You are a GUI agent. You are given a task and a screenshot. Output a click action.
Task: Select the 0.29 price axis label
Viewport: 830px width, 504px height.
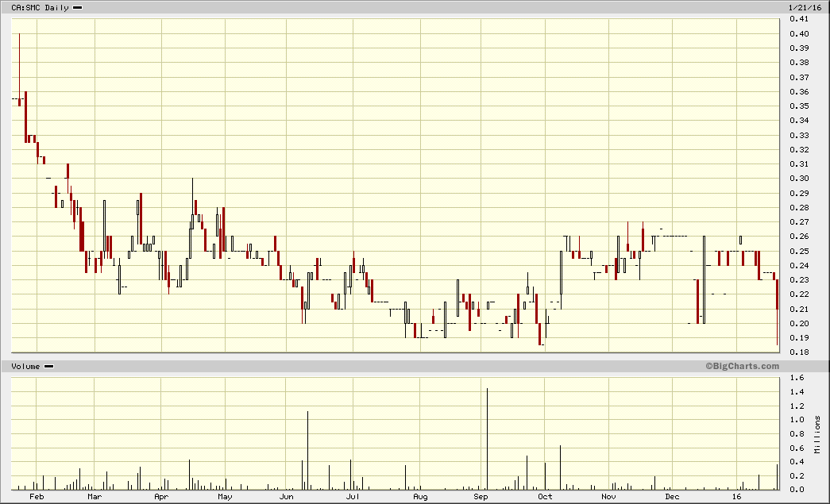799,194
